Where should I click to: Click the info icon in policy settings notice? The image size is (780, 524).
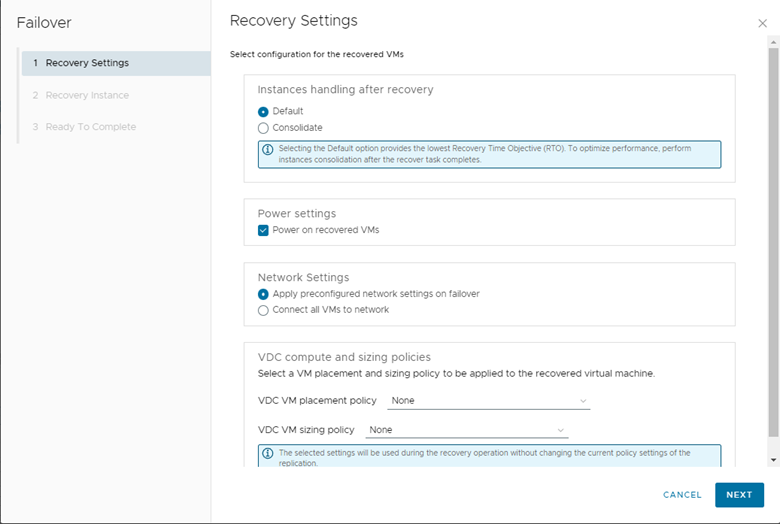(x=268, y=453)
